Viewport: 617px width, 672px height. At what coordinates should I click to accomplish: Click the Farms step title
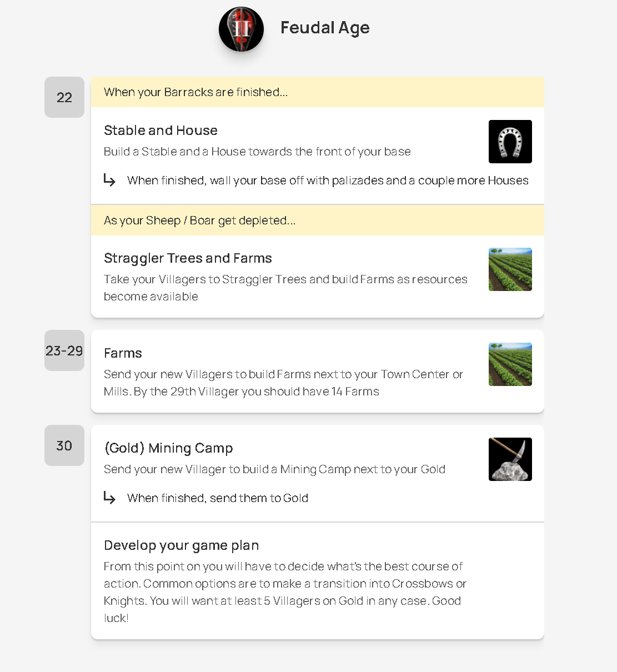click(x=123, y=353)
